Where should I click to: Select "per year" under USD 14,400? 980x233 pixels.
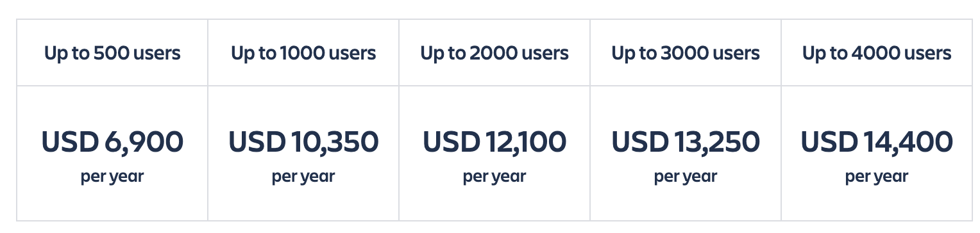tap(877, 177)
